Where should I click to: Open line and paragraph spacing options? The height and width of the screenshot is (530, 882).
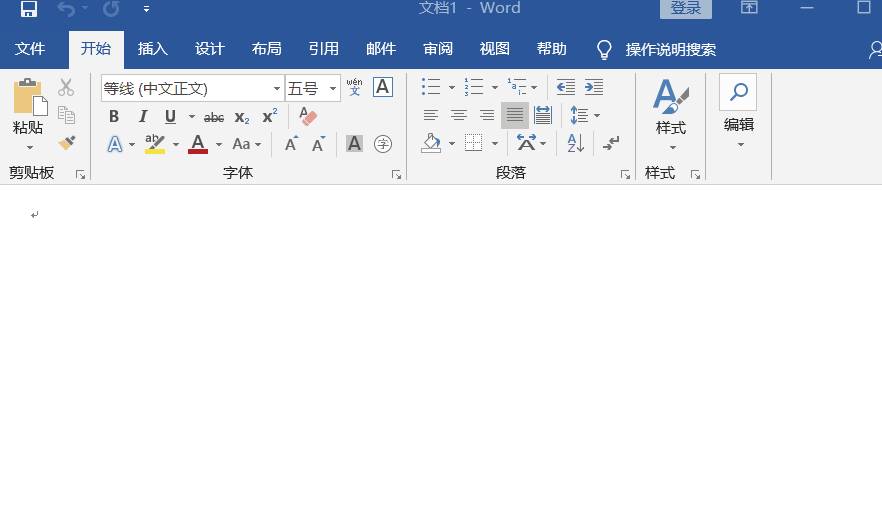[x=584, y=115]
